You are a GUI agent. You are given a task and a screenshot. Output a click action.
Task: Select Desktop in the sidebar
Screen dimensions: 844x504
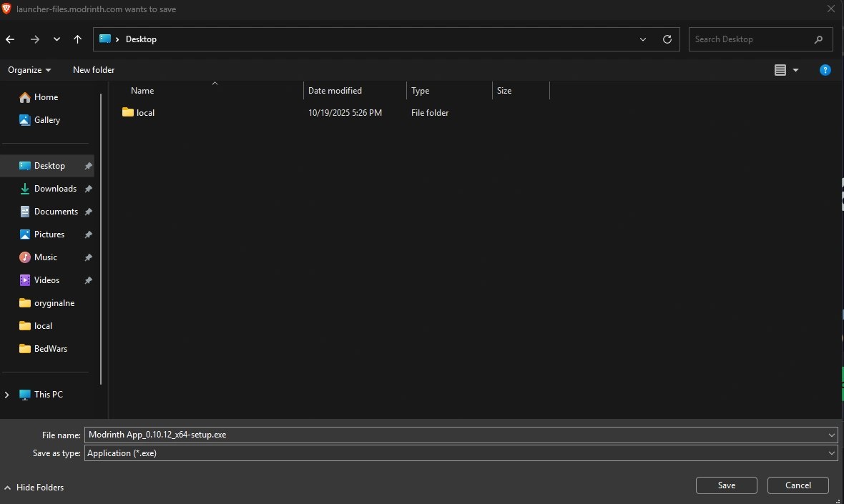[x=49, y=166]
